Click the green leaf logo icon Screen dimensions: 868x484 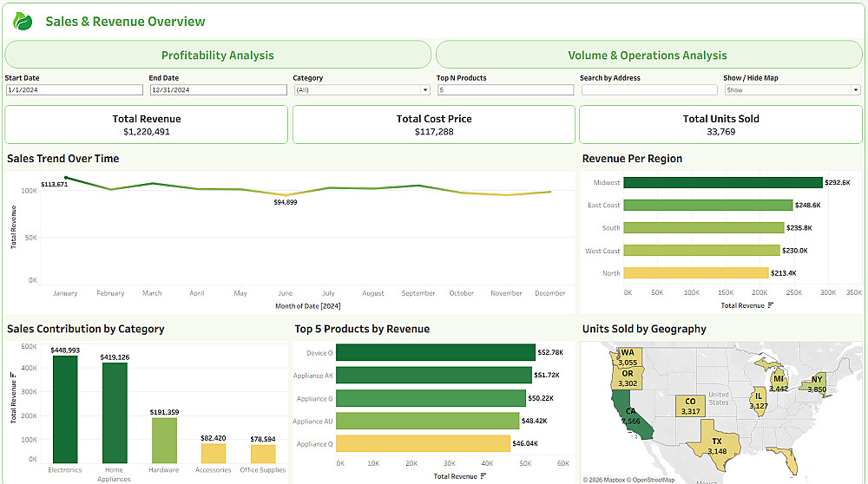coord(23,22)
